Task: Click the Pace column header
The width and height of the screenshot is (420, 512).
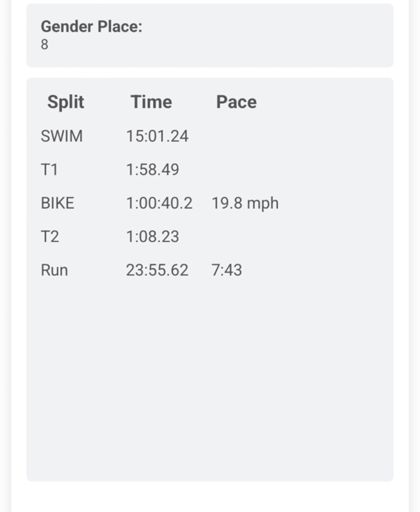Action: [236, 102]
